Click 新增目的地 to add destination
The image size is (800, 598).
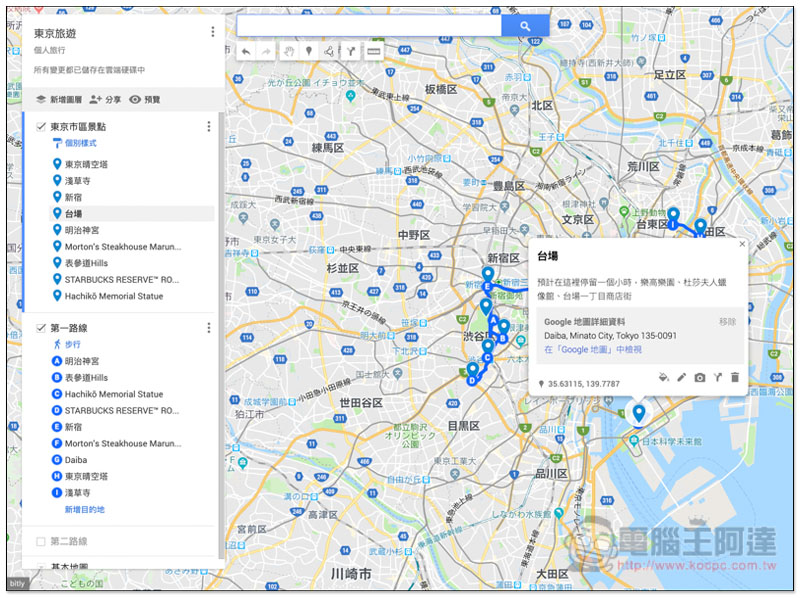click(84, 509)
